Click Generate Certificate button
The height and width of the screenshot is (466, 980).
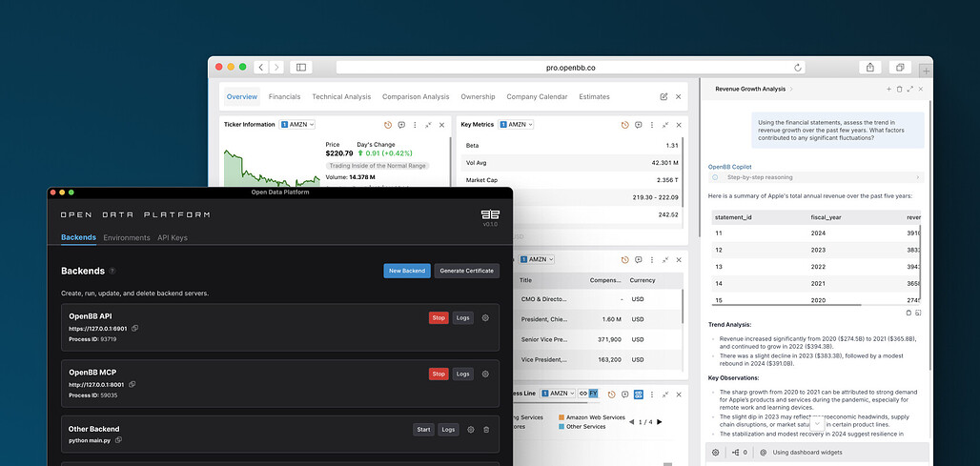coord(467,271)
